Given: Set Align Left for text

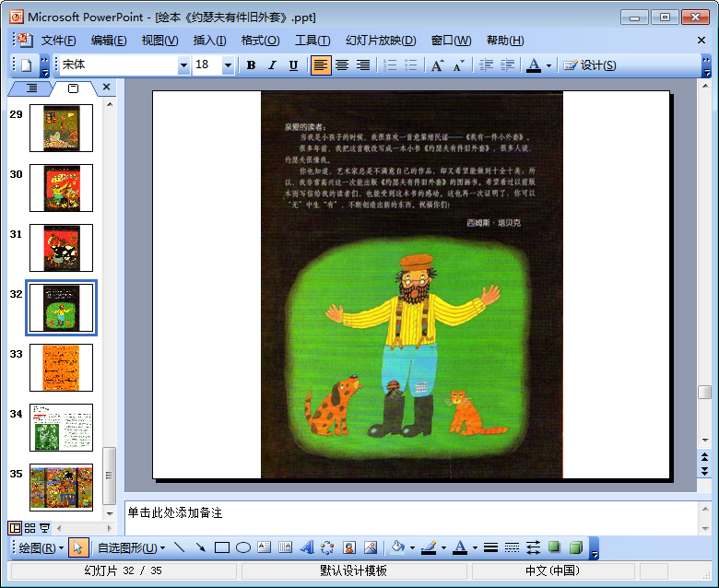Looking at the screenshot, I should (321, 65).
